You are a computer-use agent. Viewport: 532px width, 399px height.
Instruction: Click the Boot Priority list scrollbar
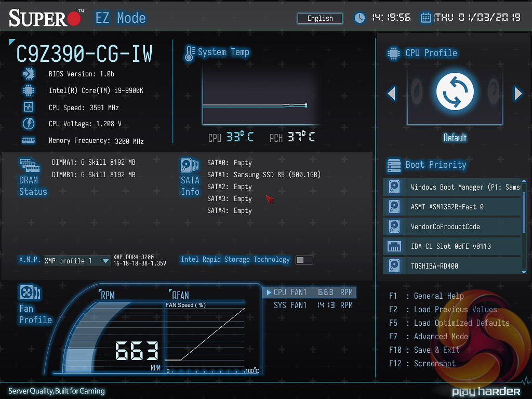[x=524, y=213]
